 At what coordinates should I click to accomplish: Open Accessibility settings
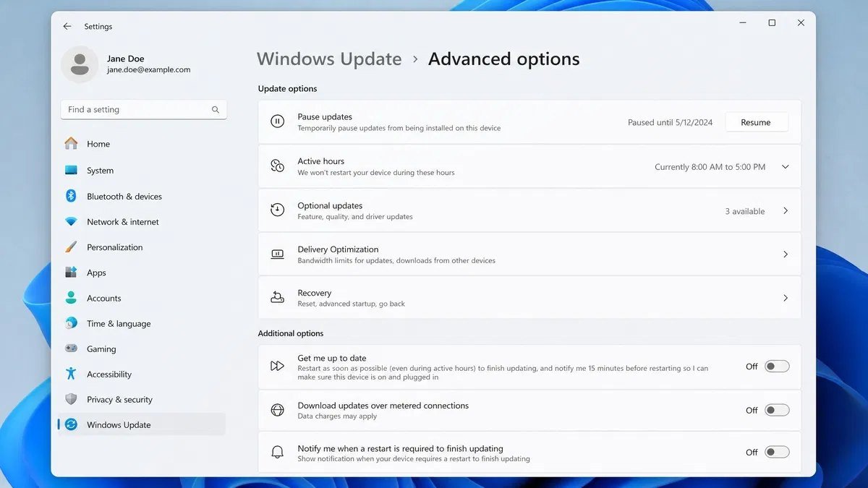pyautogui.click(x=142, y=374)
